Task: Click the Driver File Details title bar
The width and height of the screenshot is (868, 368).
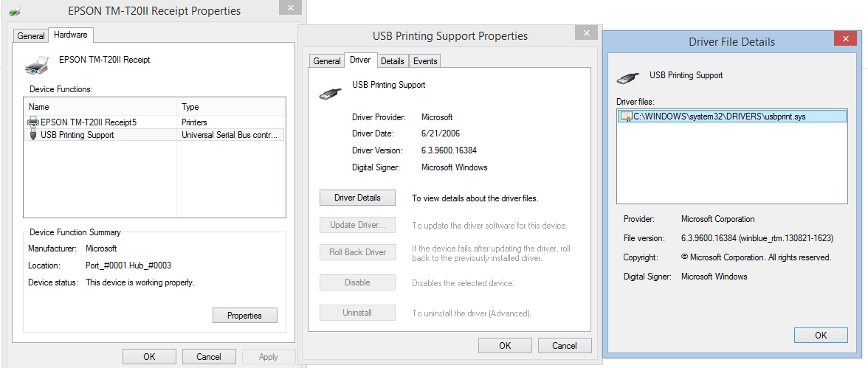Action: (731, 41)
